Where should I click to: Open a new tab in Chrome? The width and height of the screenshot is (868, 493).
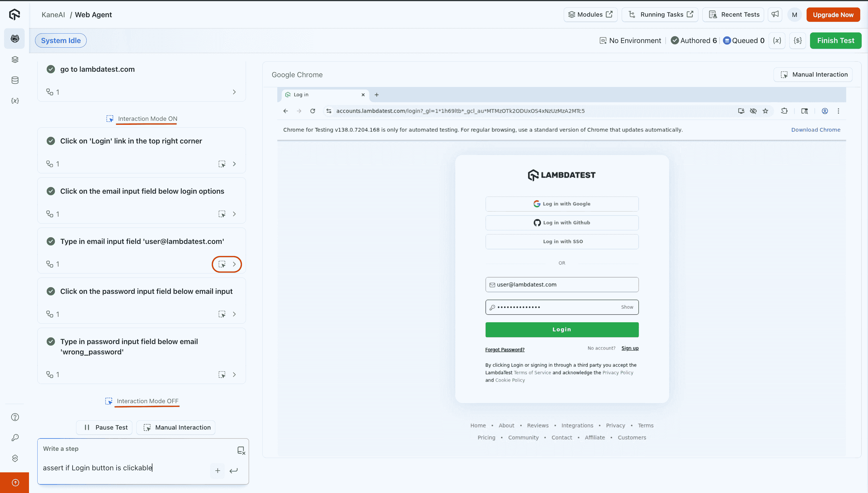[377, 95]
